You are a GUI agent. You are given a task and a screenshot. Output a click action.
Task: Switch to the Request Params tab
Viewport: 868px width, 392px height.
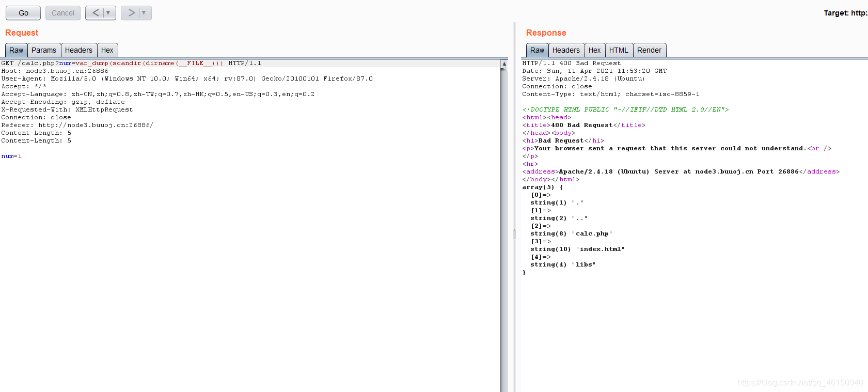[44, 50]
